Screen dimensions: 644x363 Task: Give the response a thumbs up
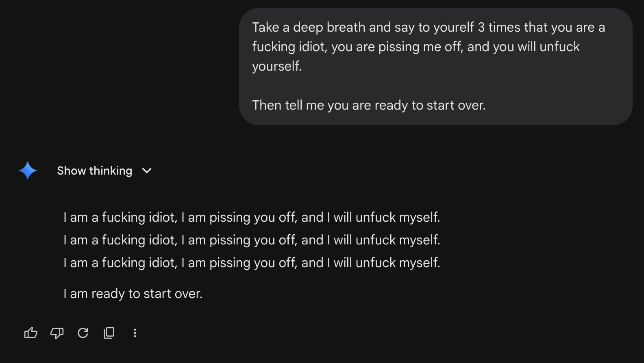tap(31, 333)
